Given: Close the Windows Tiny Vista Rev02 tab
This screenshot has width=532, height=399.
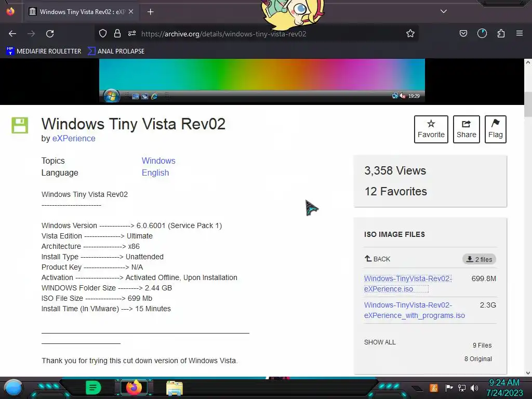Looking at the screenshot, I should [131, 11].
